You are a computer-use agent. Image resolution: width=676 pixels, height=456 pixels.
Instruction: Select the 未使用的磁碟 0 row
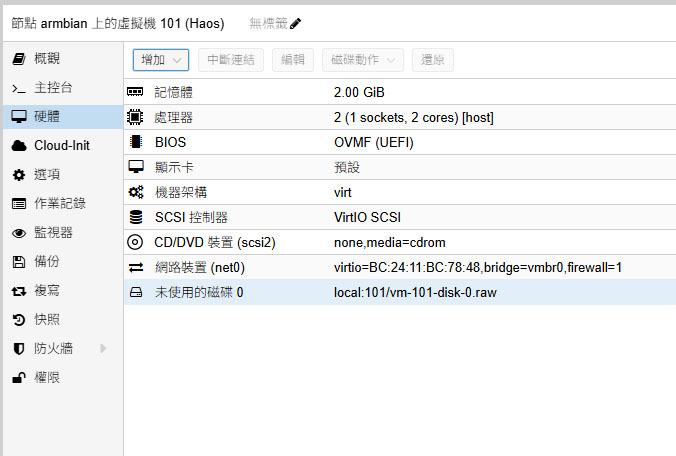coord(399,293)
